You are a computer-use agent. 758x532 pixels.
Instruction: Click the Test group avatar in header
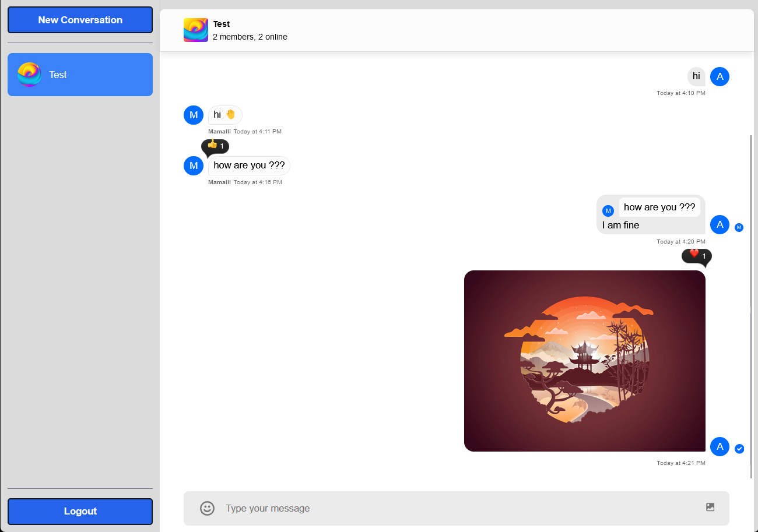click(196, 30)
